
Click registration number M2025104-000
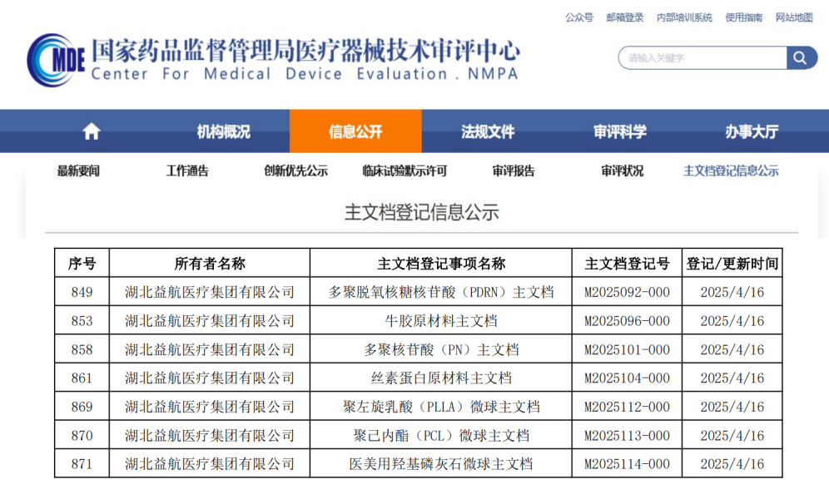pyautogui.click(x=627, y=378)
